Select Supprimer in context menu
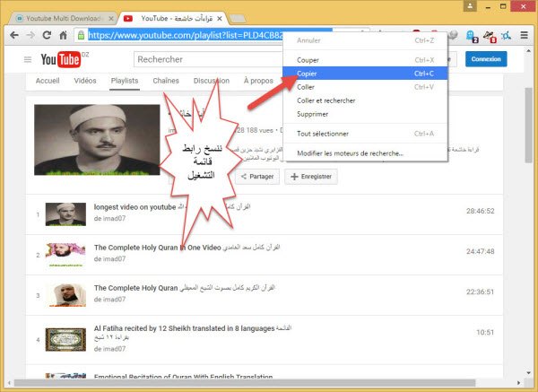 (x=365, y=114)
